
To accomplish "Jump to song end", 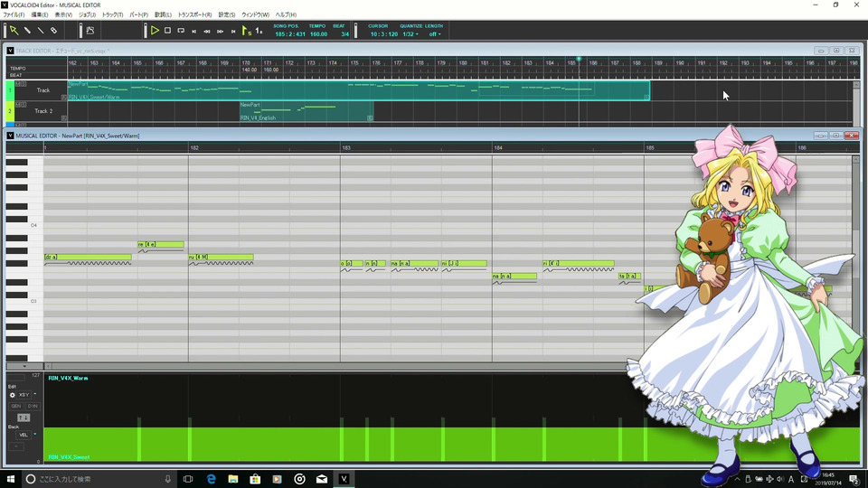I will click(233, 31).
